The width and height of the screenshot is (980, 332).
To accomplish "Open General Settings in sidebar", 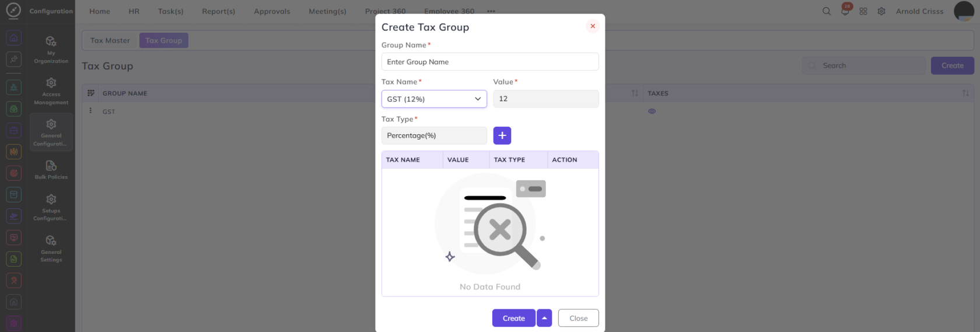I will click(51, 249).
